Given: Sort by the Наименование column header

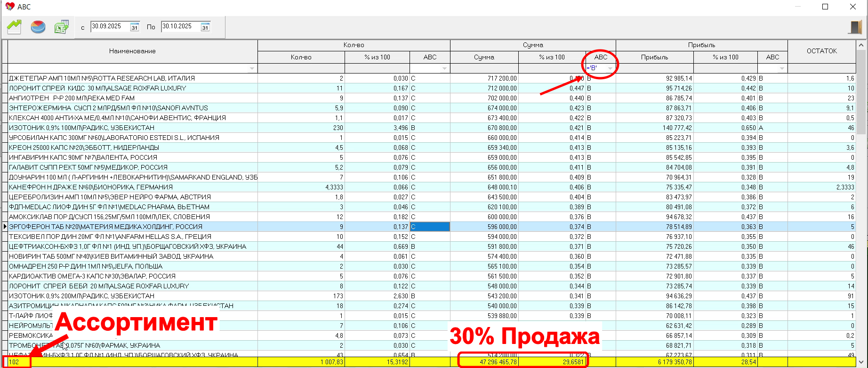Looking at the screenshot, I should [133, 51].
